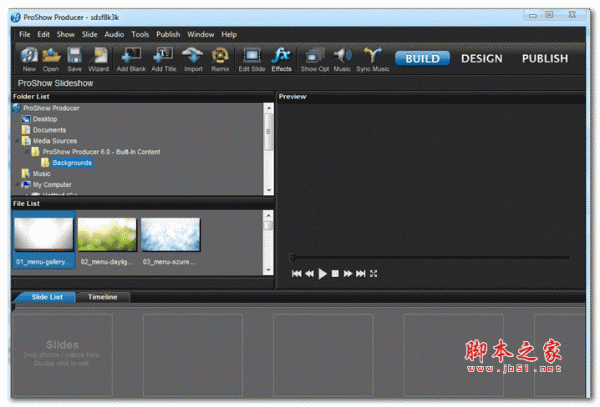Image resolution: width=600 pixels, height=407 pixels.
Task: Launch the Wizard tool
Action: click(x=99, y=59)
